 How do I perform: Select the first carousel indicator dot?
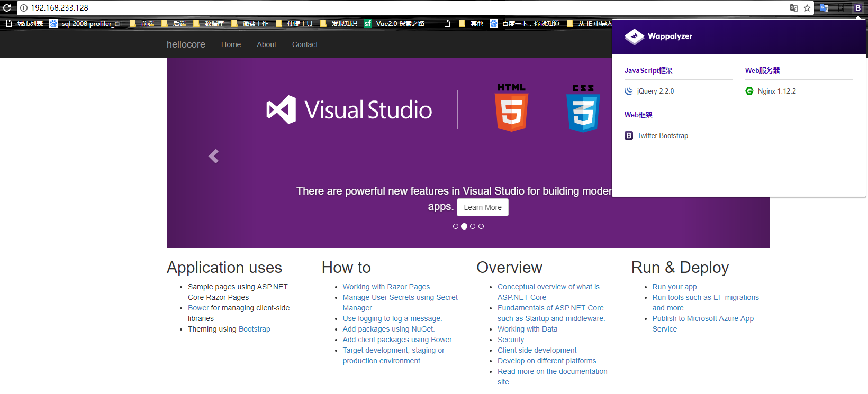pyautogui.click(x=456, y=226)
